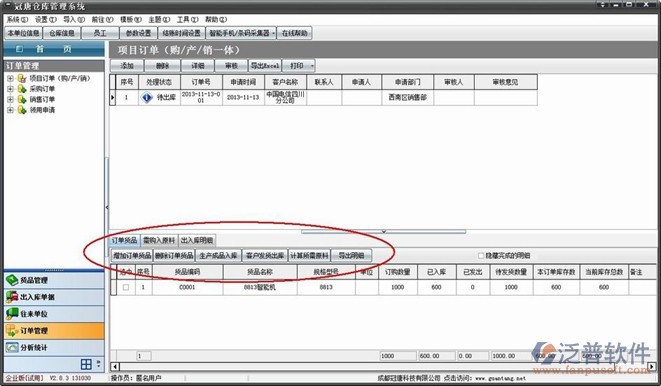Expand the 项目订单 tree node

pyautogui.click(x=10, y=78)
